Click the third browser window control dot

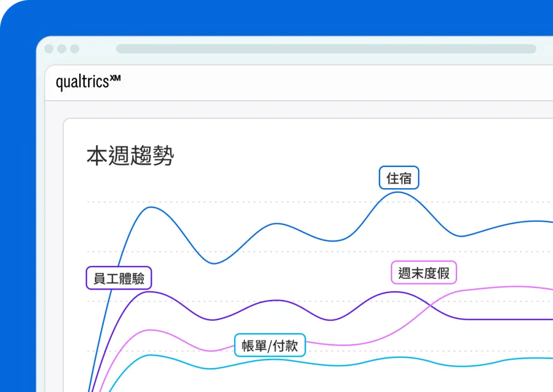[74, 48]
